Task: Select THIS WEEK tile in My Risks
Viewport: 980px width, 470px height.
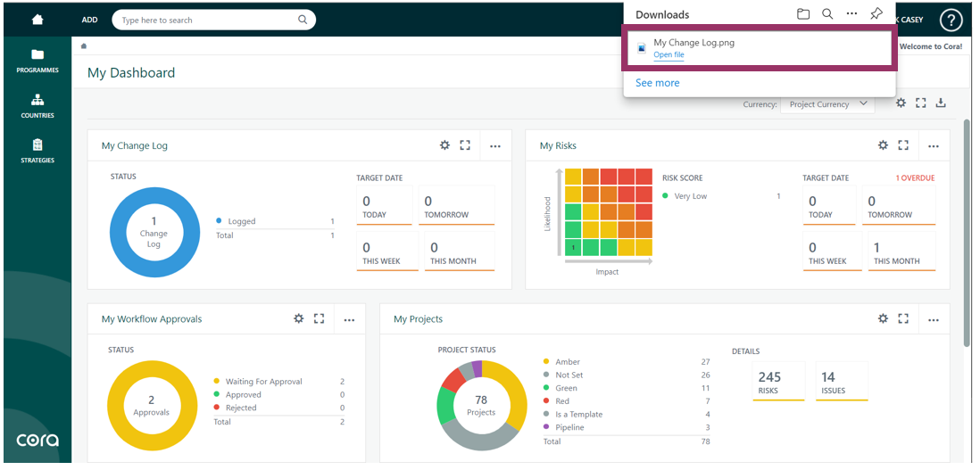Action: tap(833, 251)
